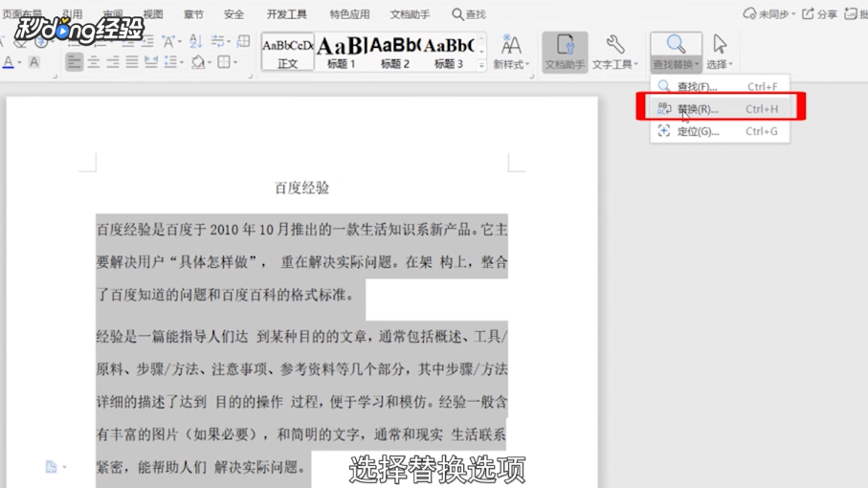
Task: Apply the 标题 2 style
Action: (x=394, y=52)
